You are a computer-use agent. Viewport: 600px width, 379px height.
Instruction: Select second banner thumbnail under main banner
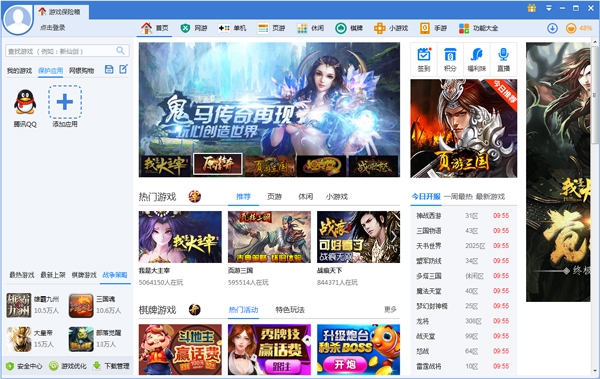[218, 164]
